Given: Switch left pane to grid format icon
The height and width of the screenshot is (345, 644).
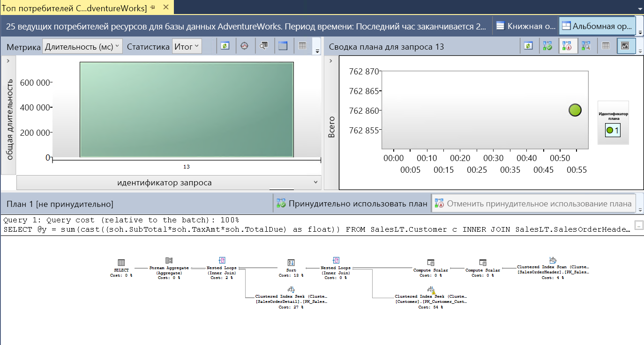Looking at the screenshot, I should tap(302, 46).
